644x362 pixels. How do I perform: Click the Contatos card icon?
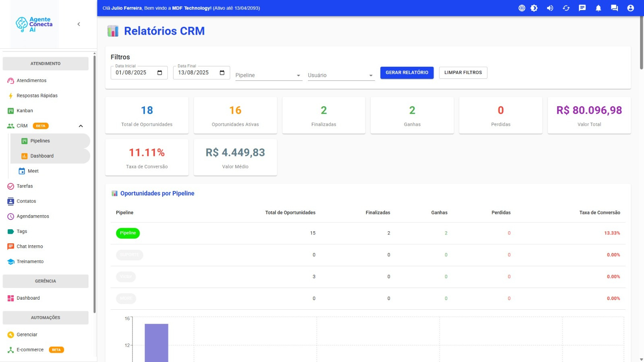[x=11, y=201]
